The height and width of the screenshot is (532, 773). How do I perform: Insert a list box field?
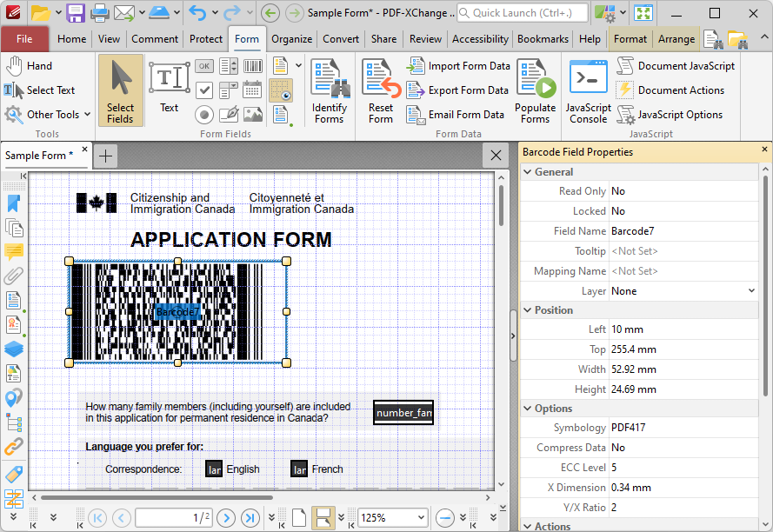pos(229,66)
